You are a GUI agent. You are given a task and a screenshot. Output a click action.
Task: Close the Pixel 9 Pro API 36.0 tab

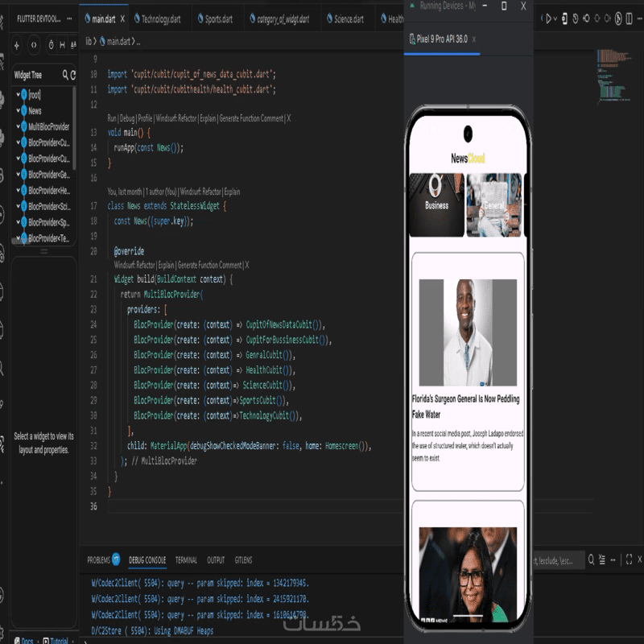(474, 39)
